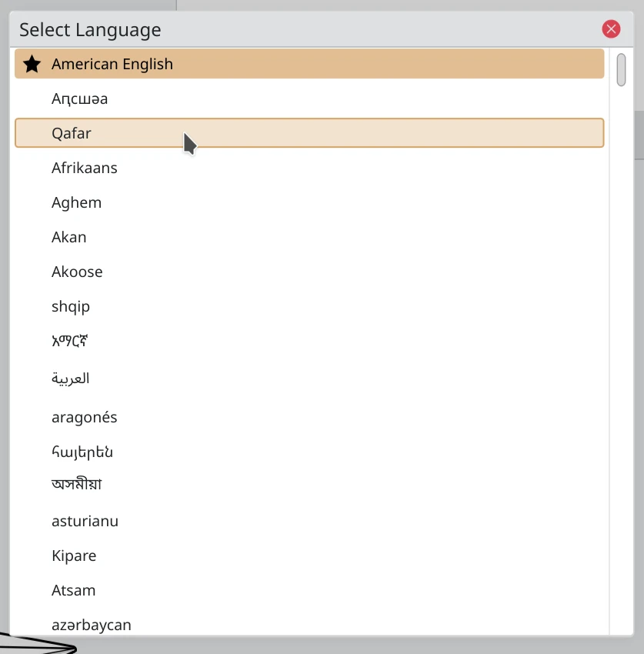Image resolution: width=644 pixels, height=654 pixels.
Task: Choose العربية language
Action: [x=309, y=379]
